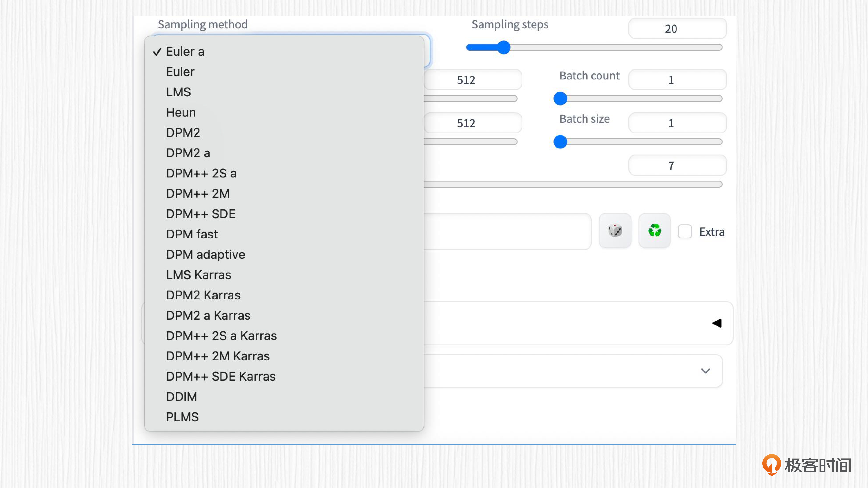The width and height of the screenshot is (868, 488).
Task: Click the Batch count number field
Action: [677, 80]
